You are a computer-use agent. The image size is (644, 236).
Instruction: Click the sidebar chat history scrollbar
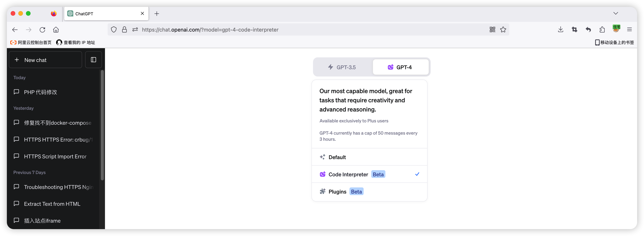[x=102, y=125]
